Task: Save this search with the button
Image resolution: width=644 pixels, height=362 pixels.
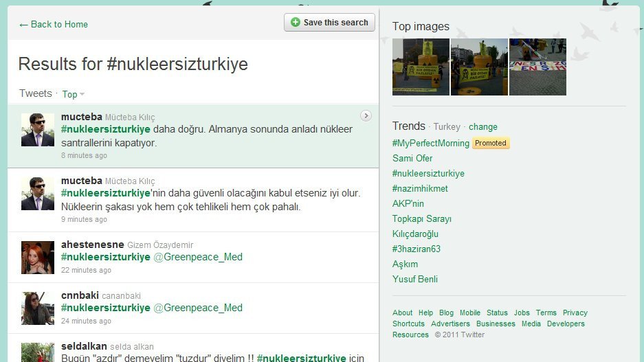Action: [x=329, y=22]
